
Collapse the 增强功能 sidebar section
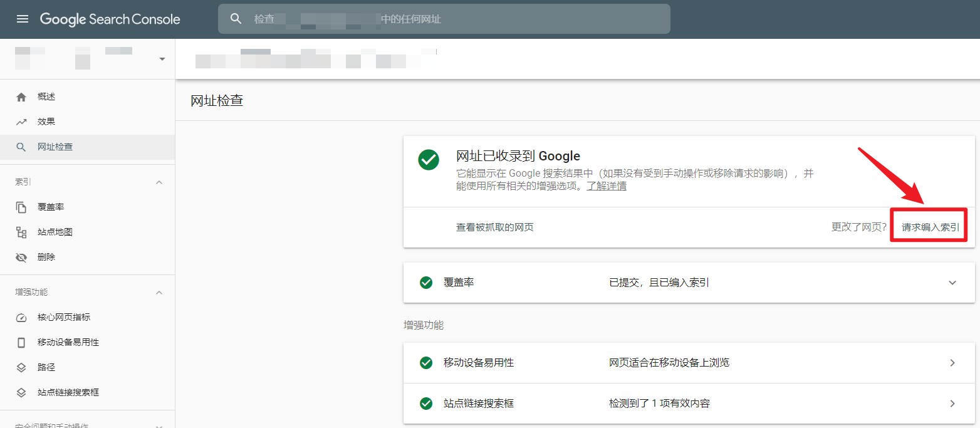pyautogui.click(x=159, y=293)
